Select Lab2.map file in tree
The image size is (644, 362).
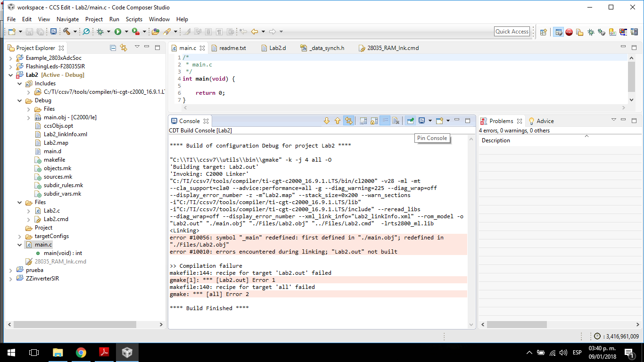56,143
